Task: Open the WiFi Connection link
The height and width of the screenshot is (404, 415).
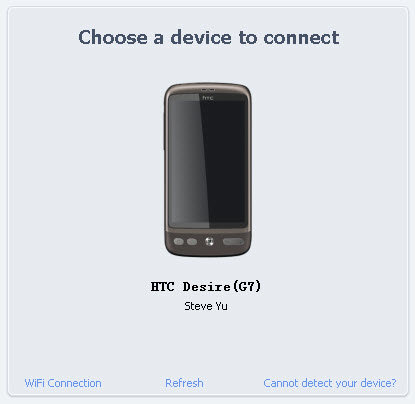Action: pos(63,383)
